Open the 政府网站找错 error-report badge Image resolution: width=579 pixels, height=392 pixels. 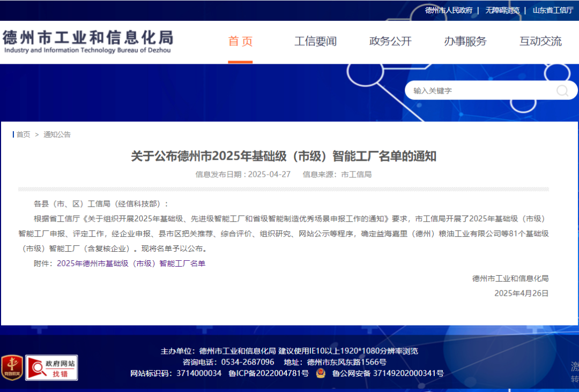pos(51,368)
